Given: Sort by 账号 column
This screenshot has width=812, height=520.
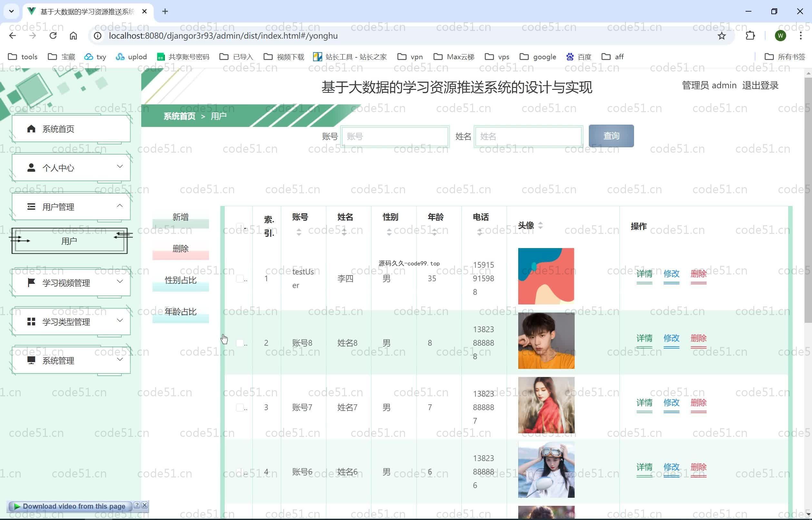Looking at the screenshot, I should pos(299,232).
